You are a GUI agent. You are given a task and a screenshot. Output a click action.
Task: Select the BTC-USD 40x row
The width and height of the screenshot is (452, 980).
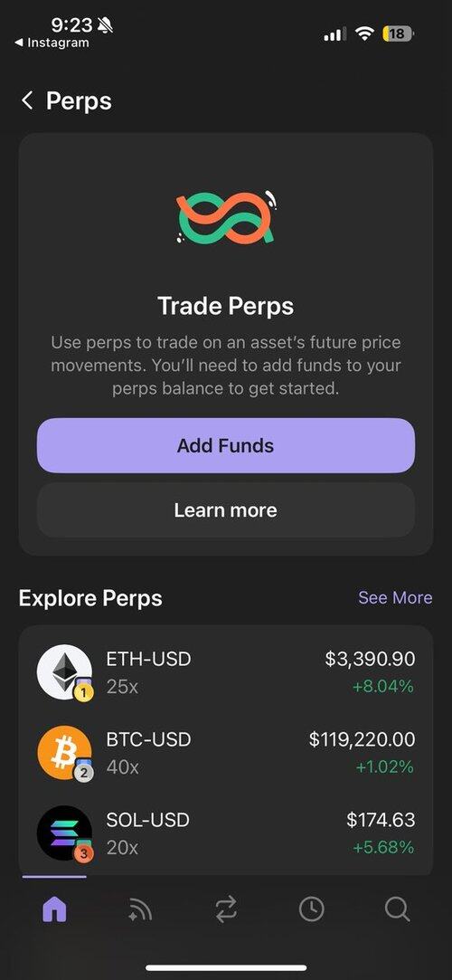[x=226, y=753]
